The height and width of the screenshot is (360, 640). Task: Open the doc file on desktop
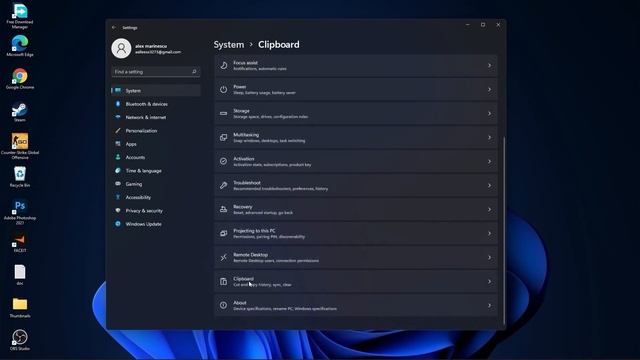coord(20,275)
